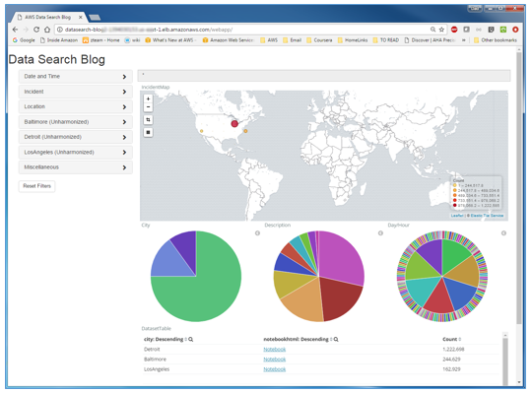The height and width of the screenshot is (393, 532).
Task: Expand the Incident filter panel
Action: (x=75, y=92)
